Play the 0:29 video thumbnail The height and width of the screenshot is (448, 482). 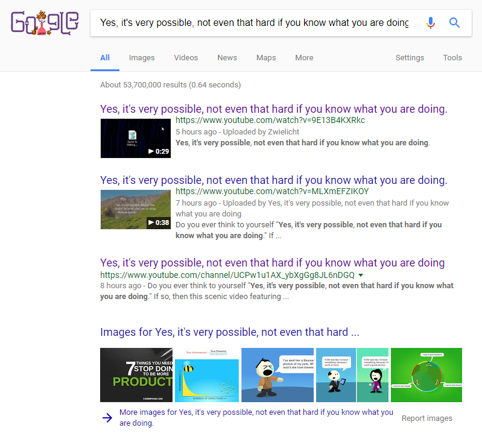[136, 138]
